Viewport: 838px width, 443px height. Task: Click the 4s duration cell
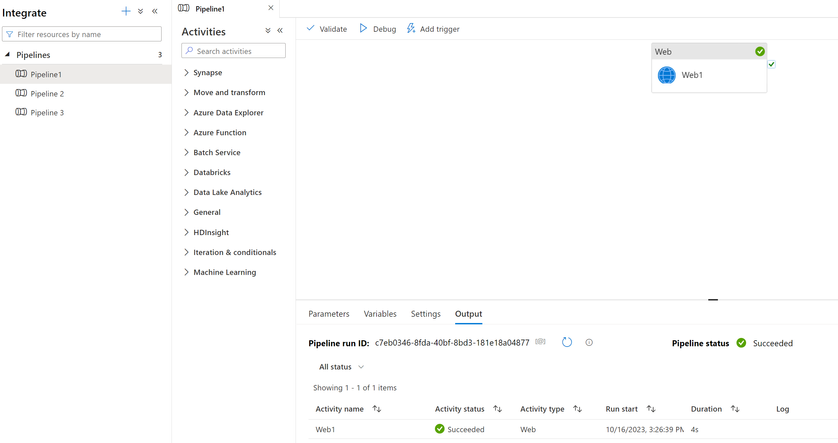point(695,429)
